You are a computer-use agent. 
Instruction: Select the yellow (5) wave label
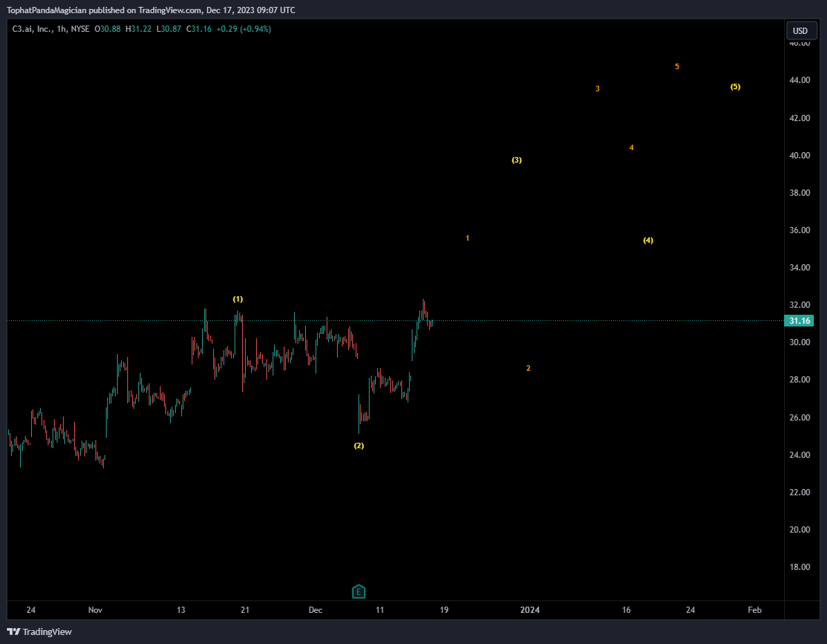735,86
